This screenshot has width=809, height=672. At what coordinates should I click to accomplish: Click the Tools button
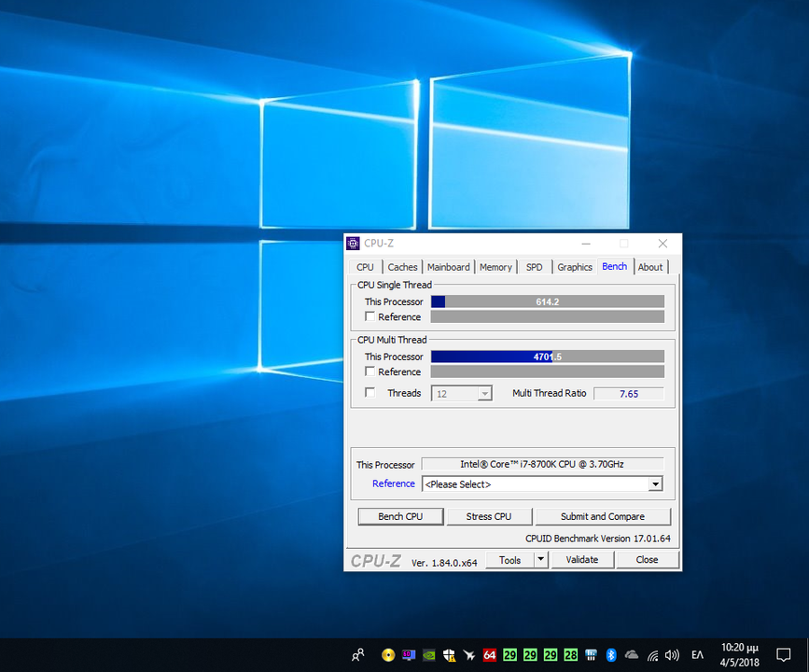509,559
